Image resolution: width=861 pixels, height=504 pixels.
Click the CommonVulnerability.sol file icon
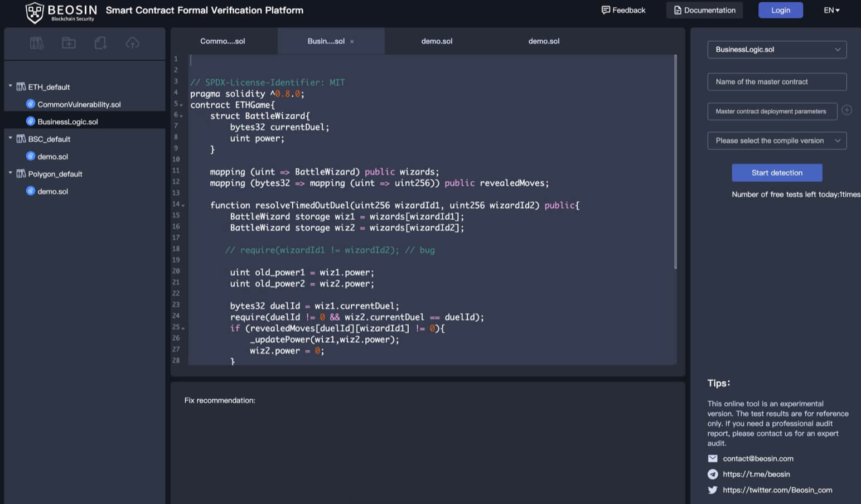coord(31,104)
